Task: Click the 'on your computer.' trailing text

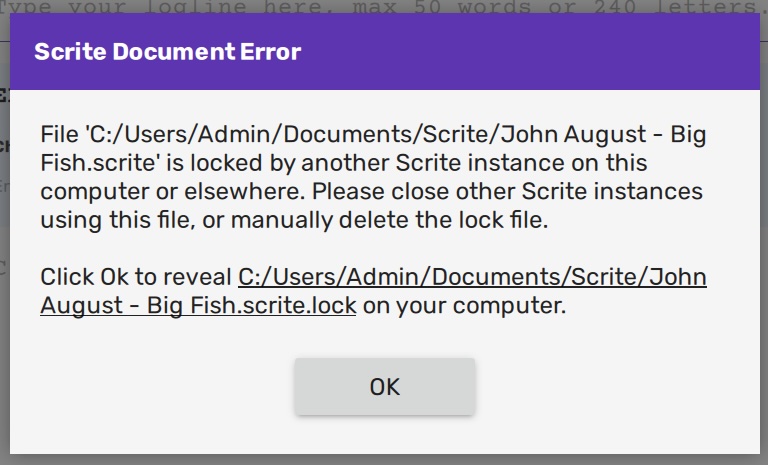Action: point(464,306)
